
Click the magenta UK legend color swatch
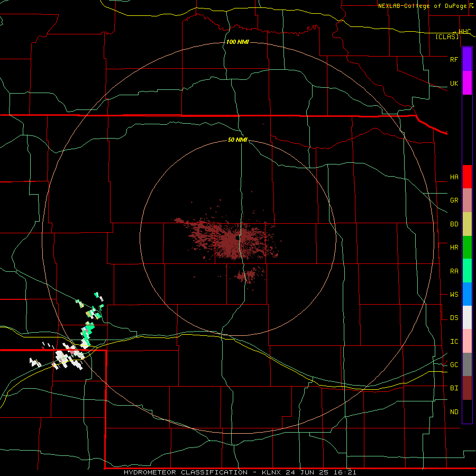(467, 83)
